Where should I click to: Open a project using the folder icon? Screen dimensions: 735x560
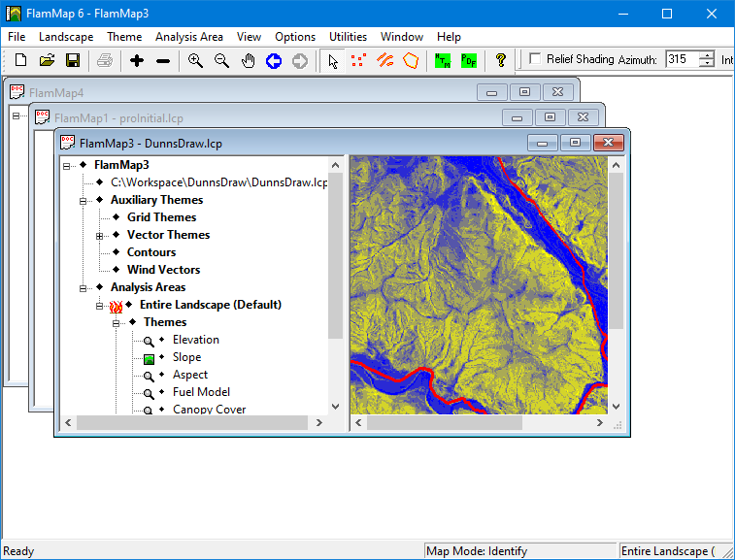[x=47, y=60]
